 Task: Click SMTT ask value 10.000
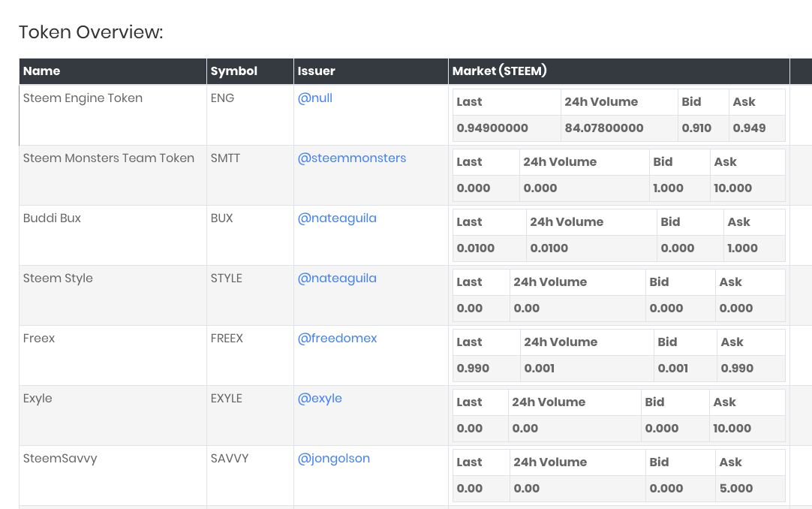coord(732,188)
